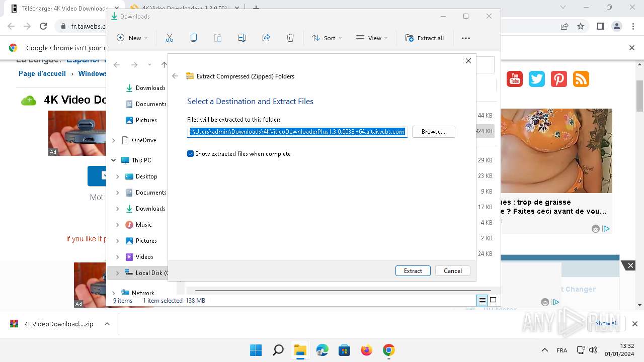
Task: Open the Twitter social icon on the webpage
Action: pyautogui.click(x=537, y=79)
